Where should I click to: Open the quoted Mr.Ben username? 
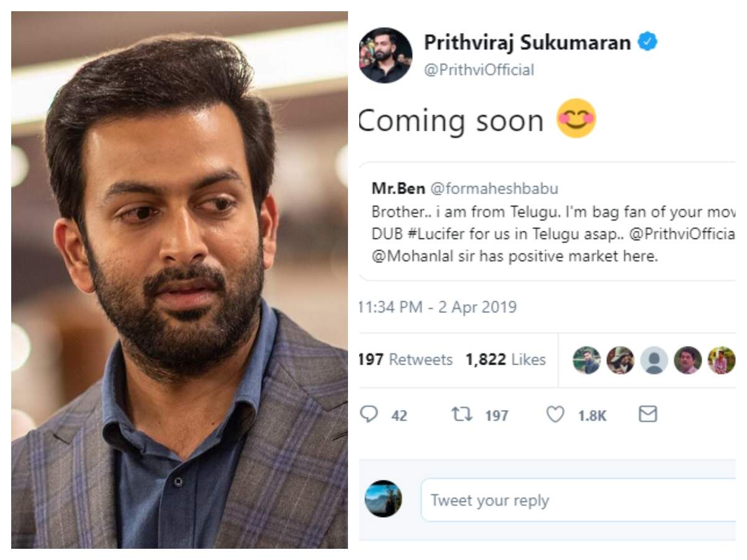(x=388, y=188)
